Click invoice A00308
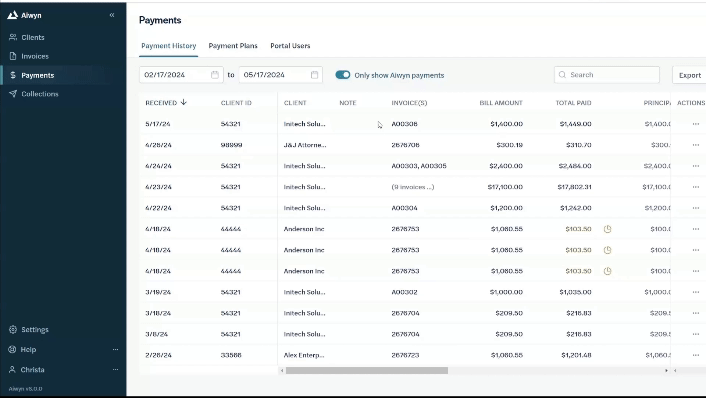This screenshot has height=398, width=706. 404,124
